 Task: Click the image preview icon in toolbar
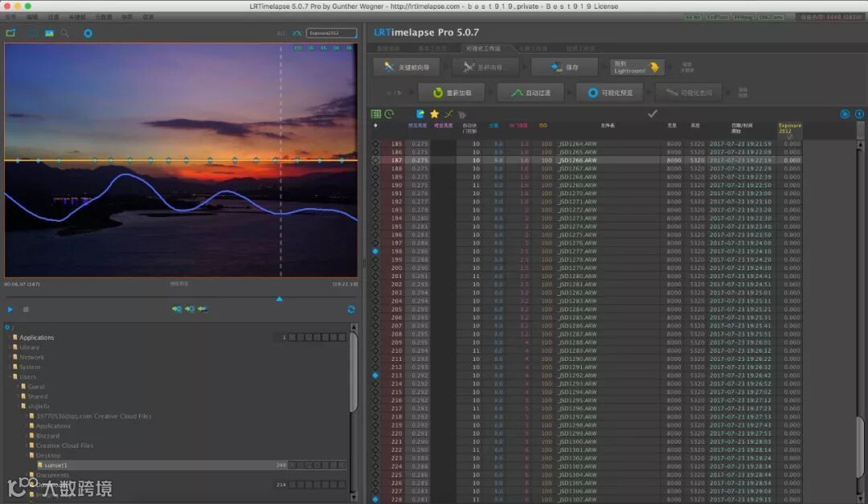coord(49,33)
